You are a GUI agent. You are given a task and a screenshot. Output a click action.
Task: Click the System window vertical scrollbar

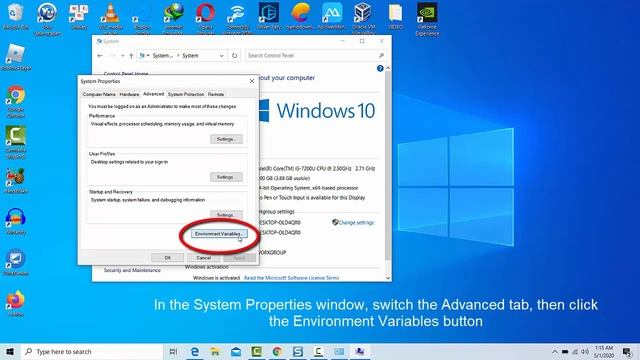click(x=388, y=165)
